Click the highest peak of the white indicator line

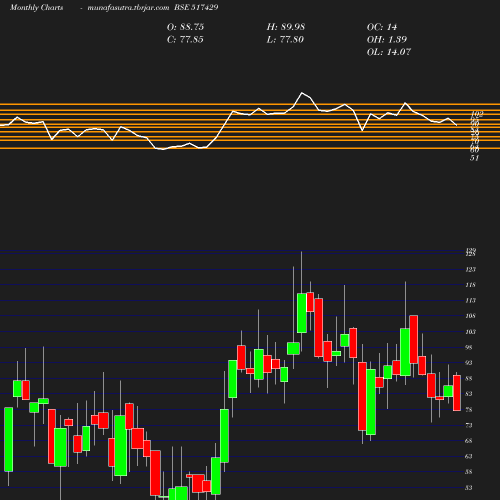point(302,93)
